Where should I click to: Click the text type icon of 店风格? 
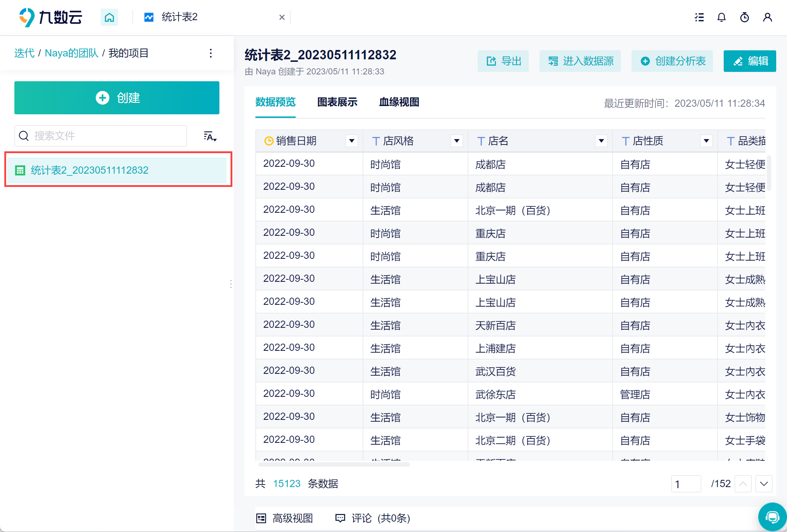pyautogui.click(x=376, y=141)
